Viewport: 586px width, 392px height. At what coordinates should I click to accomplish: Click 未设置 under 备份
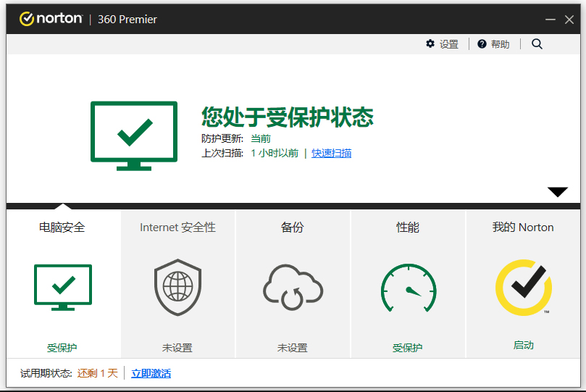tap(292, 348)
